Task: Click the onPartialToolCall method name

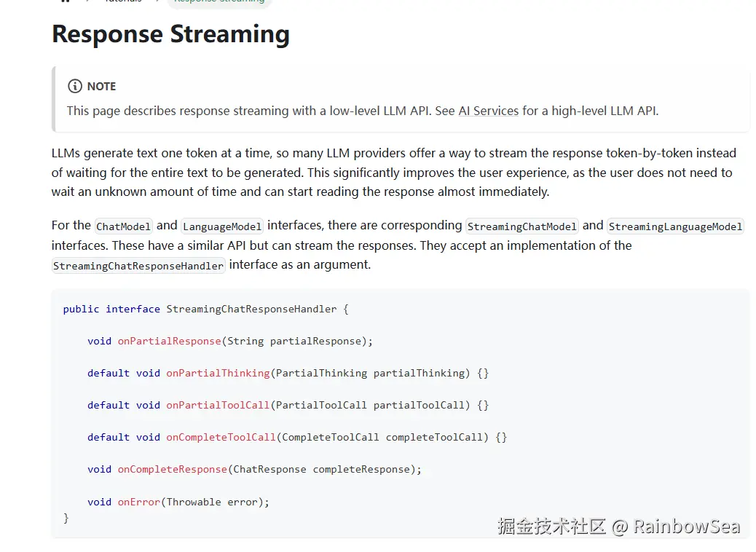Action: point(218,405)
